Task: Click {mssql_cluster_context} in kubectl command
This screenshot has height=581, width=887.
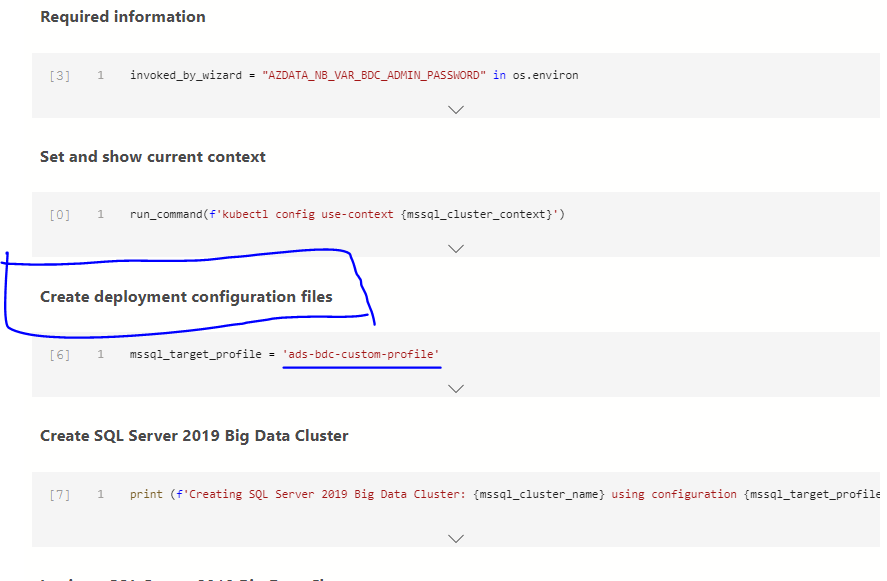Action: 476,214
